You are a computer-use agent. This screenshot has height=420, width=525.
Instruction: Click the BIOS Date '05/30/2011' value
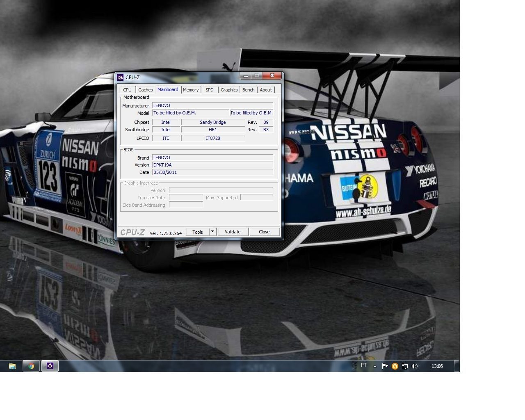pos(212,172)
